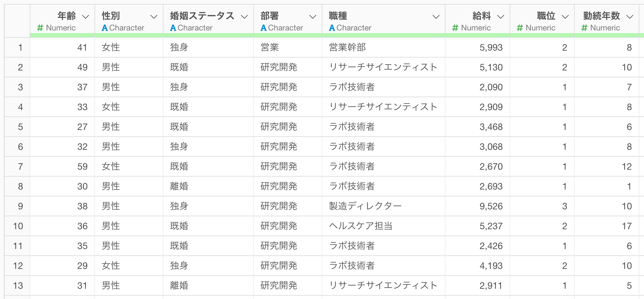
Task: Click the Numeric hash icon under 勤続年数
Action: click(584, 28)
